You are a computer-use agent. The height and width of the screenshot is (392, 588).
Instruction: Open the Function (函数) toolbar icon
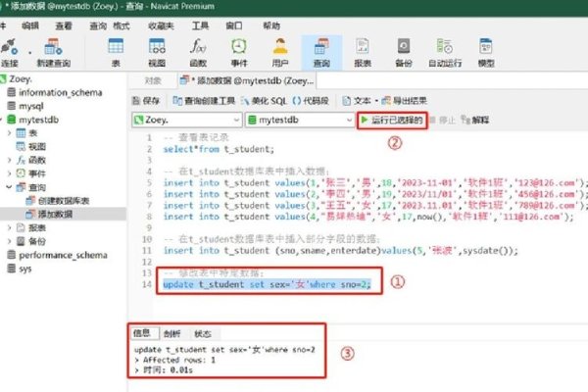[198, 53]
